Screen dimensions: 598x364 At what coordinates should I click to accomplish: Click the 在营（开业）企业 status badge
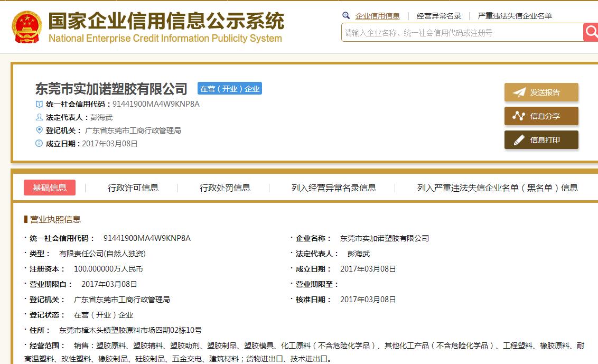230,89
